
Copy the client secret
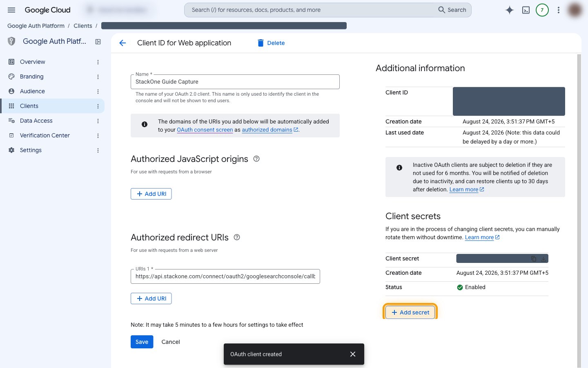click(533, 259)
